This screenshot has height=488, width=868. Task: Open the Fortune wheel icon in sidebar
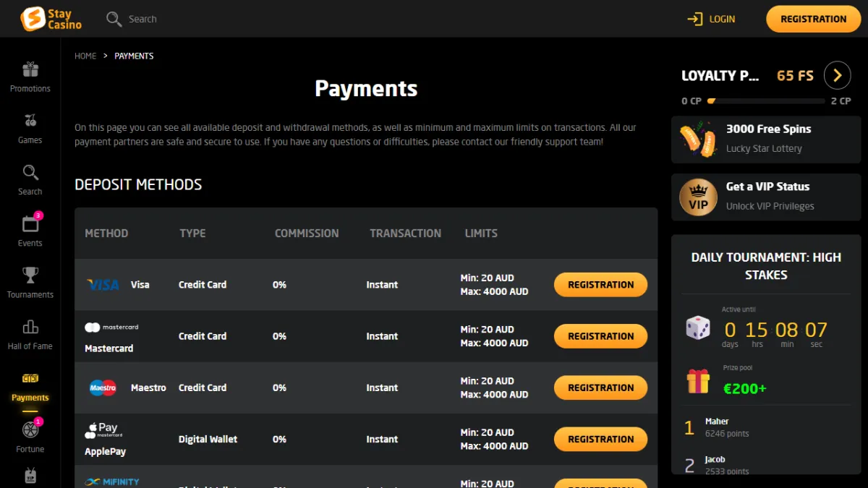point(30,429)
